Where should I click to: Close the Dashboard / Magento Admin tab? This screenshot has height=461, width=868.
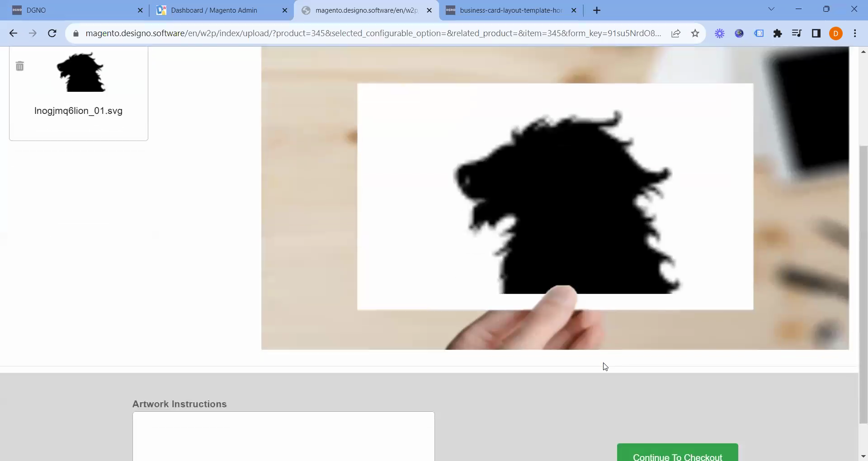pyautogui.click(x=285, y=10)
